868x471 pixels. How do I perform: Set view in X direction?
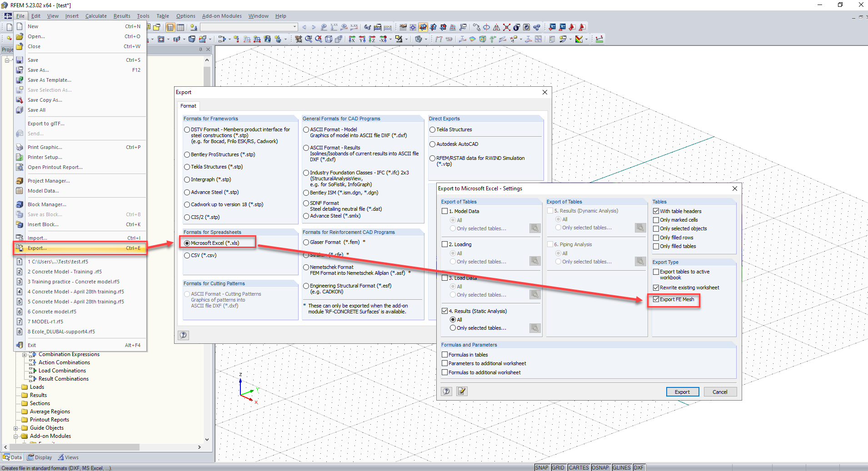[x=352, y=39]
